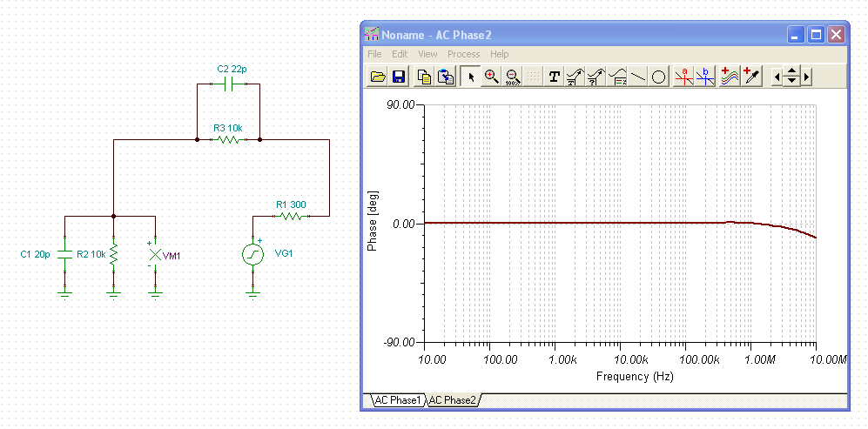
Task: Click the Open file folder icon
Action: click(378, 77)
